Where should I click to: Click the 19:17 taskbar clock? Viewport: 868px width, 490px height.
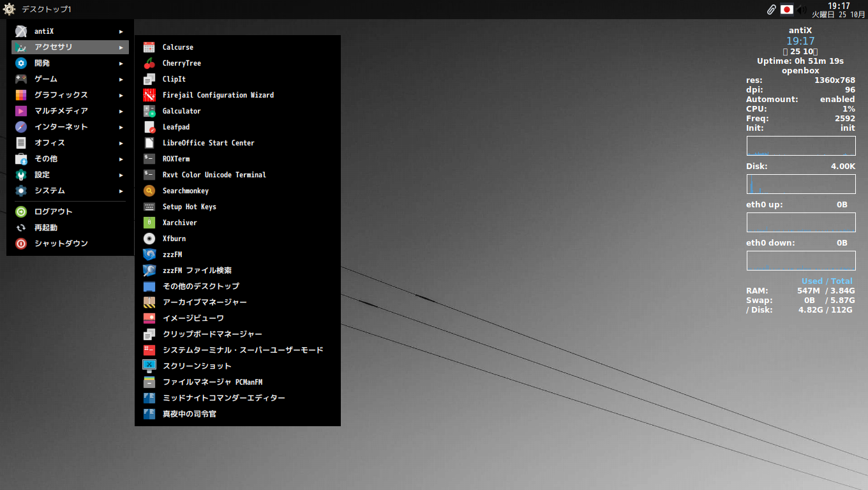coord(839,6)
